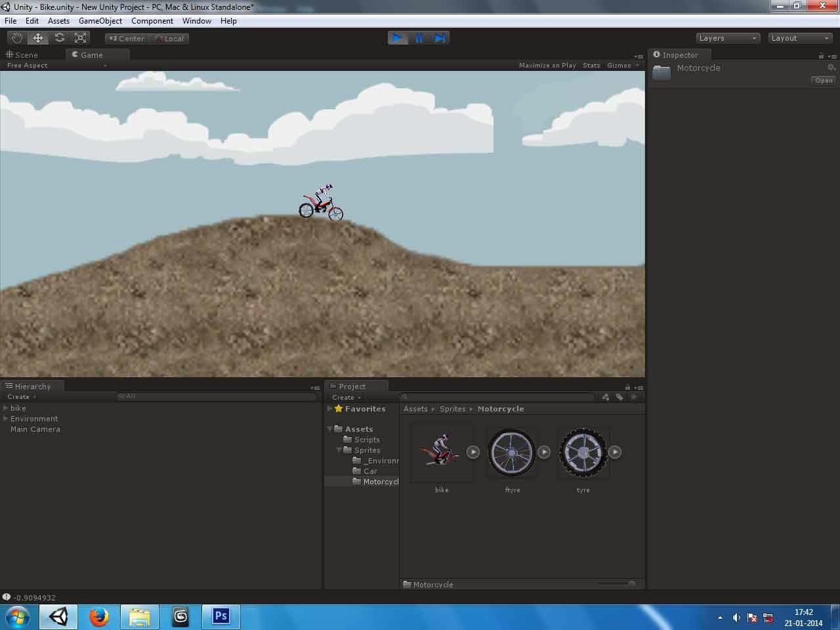The width and height of the screenshot is (840, 630).
Task: Click the Inspector lock icon
Action: coord(821,54)
